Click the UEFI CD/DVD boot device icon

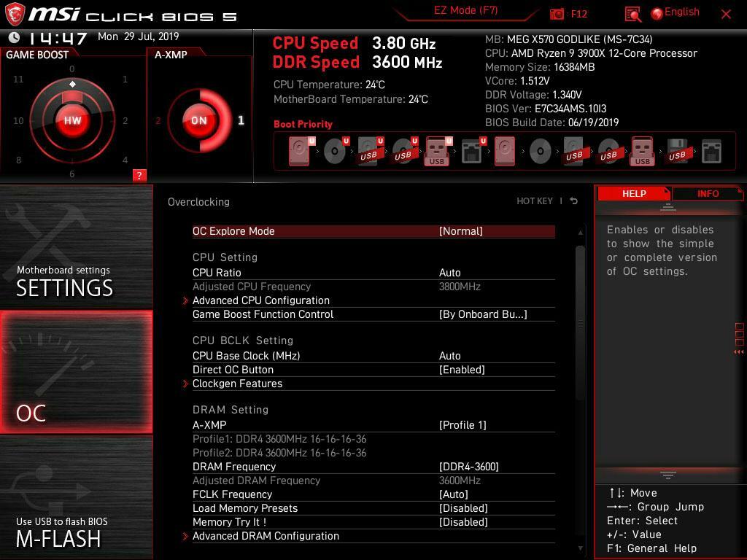coord(336,151)
